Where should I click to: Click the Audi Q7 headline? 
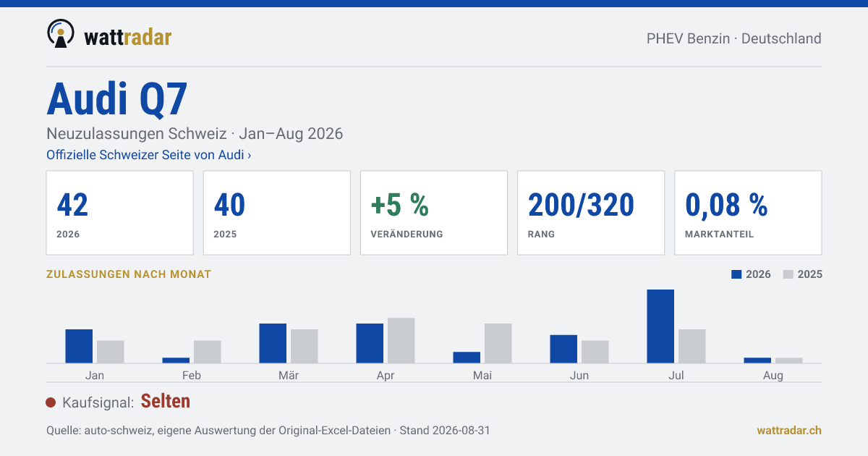click(117, 99)
